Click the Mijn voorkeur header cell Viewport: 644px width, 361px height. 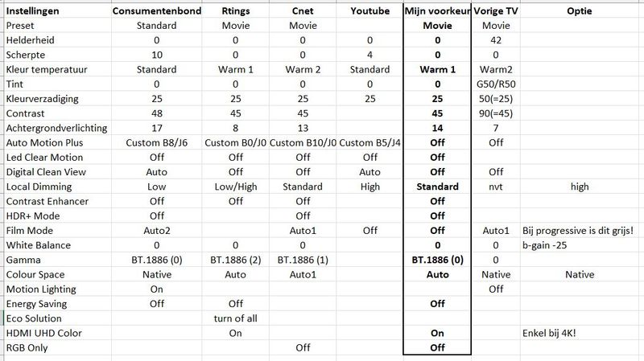pyautogui.click(x=437, y=10)
